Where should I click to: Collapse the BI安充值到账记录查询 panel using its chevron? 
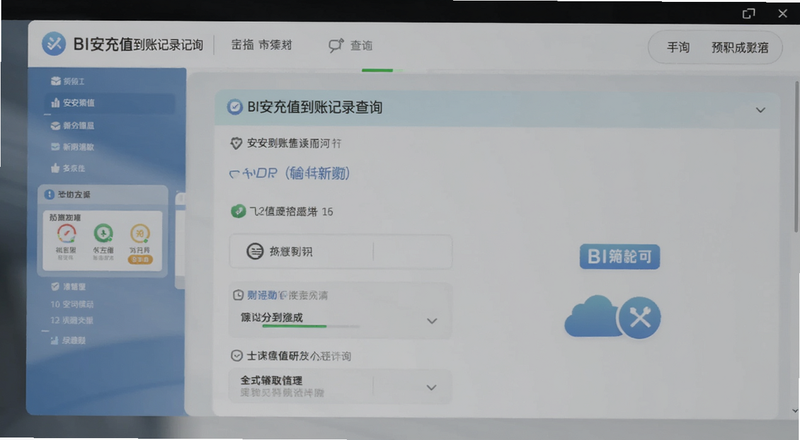pyautogui.click(x=760, y=110)
